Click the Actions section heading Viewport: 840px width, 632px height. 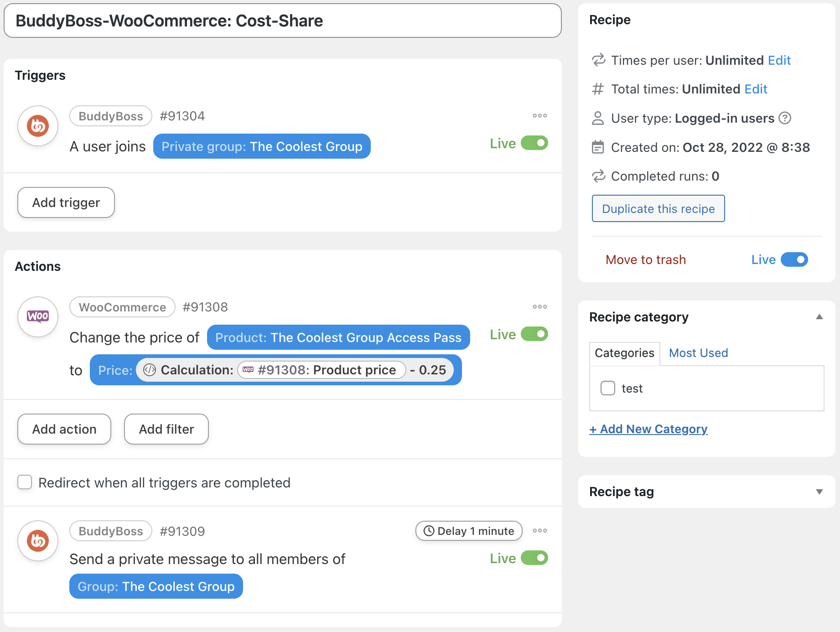(x=38, y=266)
